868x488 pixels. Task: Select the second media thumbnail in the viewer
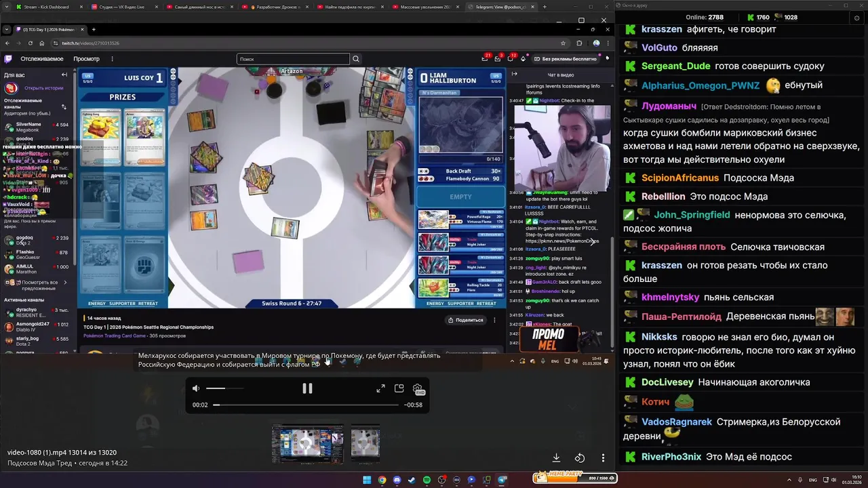(x=365, y=444)
